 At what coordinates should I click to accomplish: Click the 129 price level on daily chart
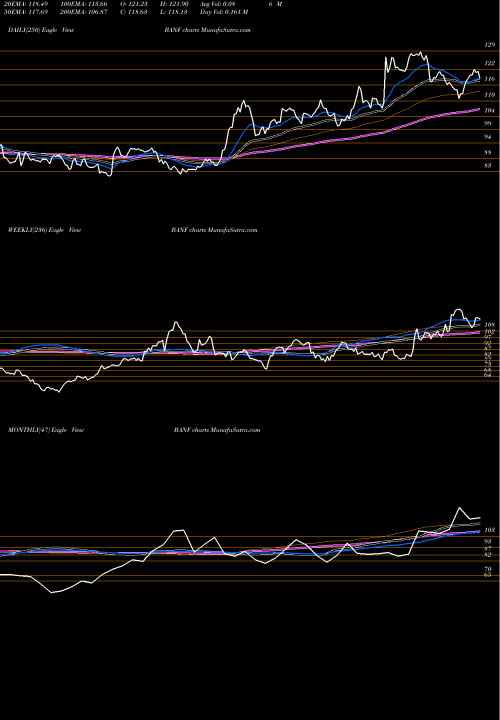[490, 45]
